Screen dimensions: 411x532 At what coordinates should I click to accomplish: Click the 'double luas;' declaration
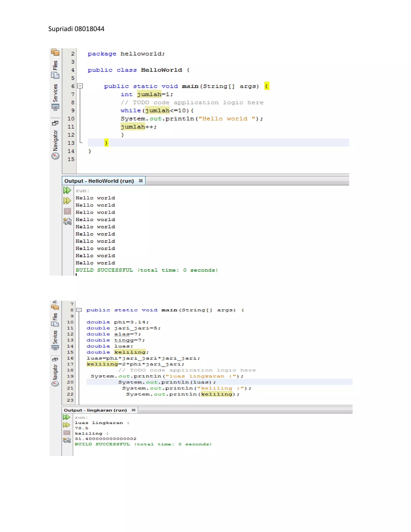(x=110, y=346)
